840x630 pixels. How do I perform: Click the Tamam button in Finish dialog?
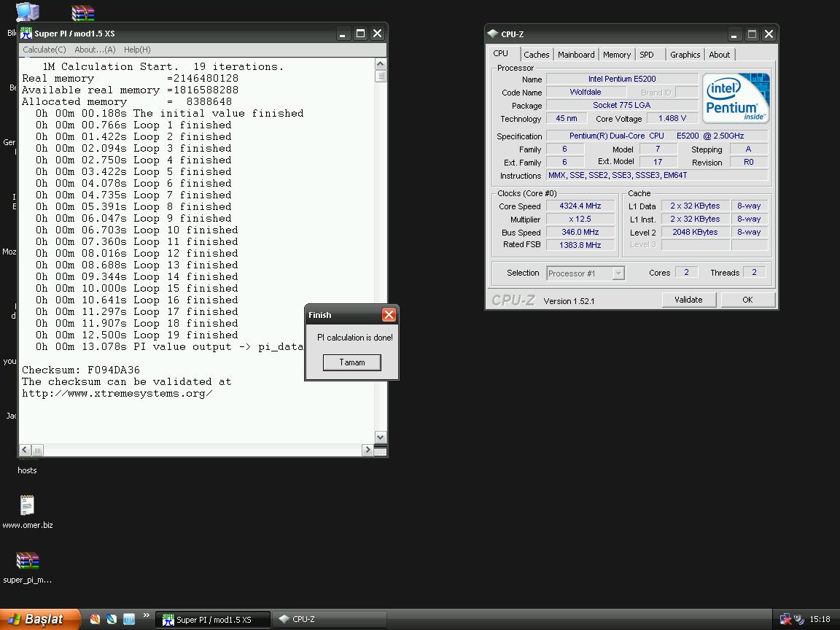[352, 362]
